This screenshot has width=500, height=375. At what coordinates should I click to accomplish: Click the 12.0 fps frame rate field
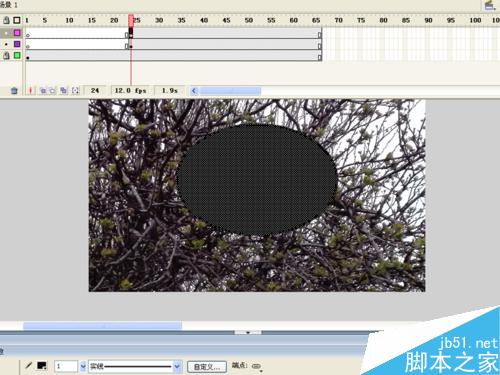point(130,90)
